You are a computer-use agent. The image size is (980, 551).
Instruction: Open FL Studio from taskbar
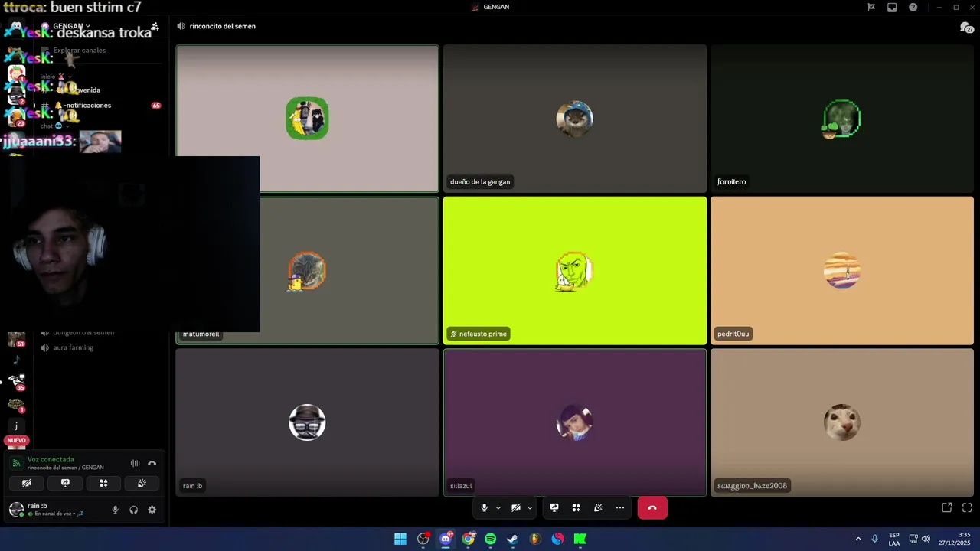coord(535,539)
